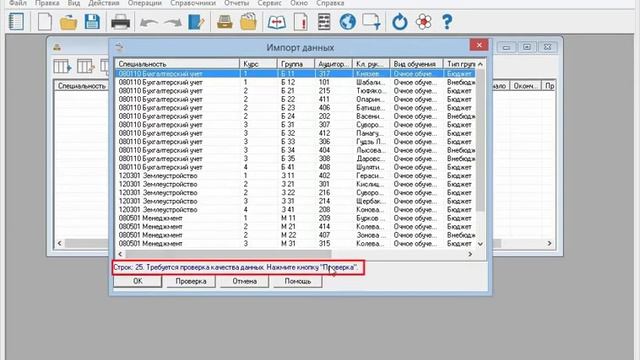The height and width of the screenshot is (360, 640).
Task: Undo with the left curved arrow
Action: coord(149,22)
